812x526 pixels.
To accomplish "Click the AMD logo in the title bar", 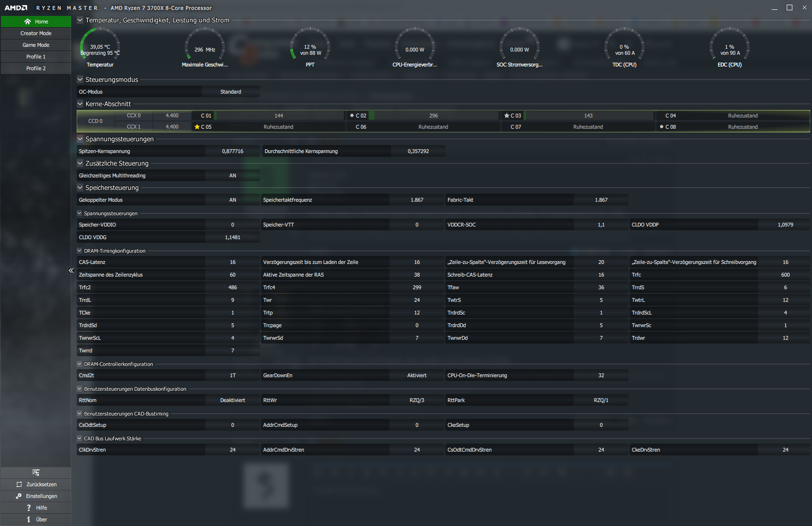I will 16,8.
